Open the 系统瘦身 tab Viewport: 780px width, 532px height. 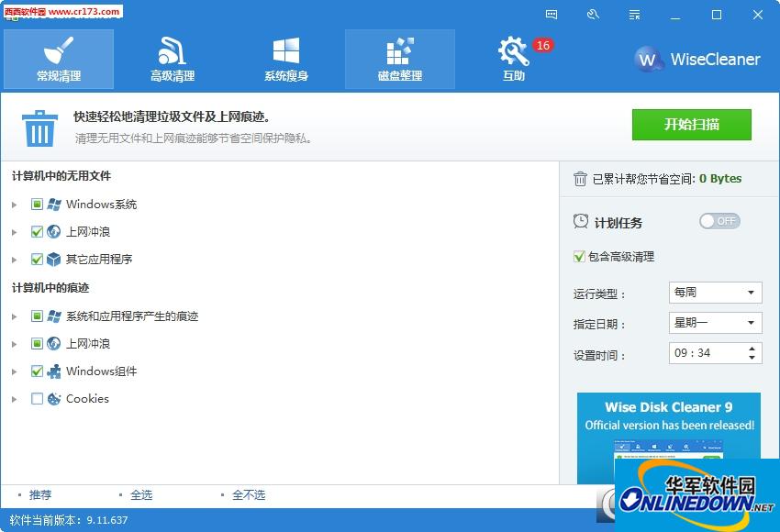[x=286, y=60]
